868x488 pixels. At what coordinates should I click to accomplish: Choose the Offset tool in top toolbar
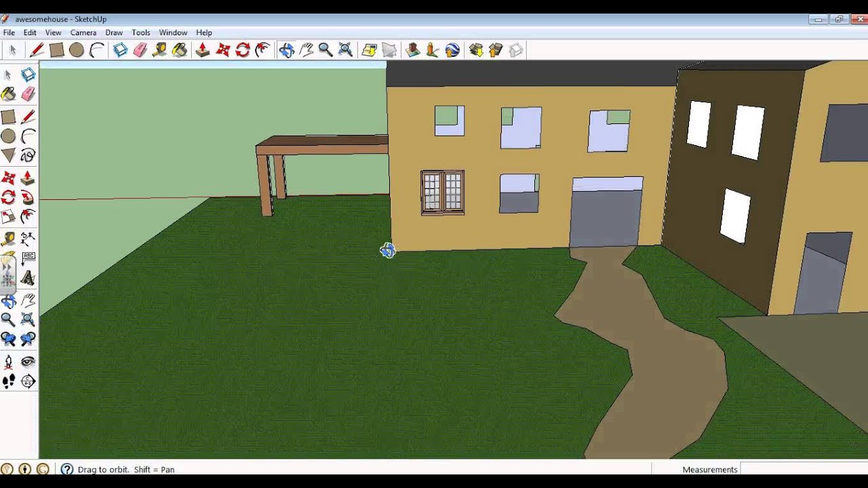click(262, 50)
